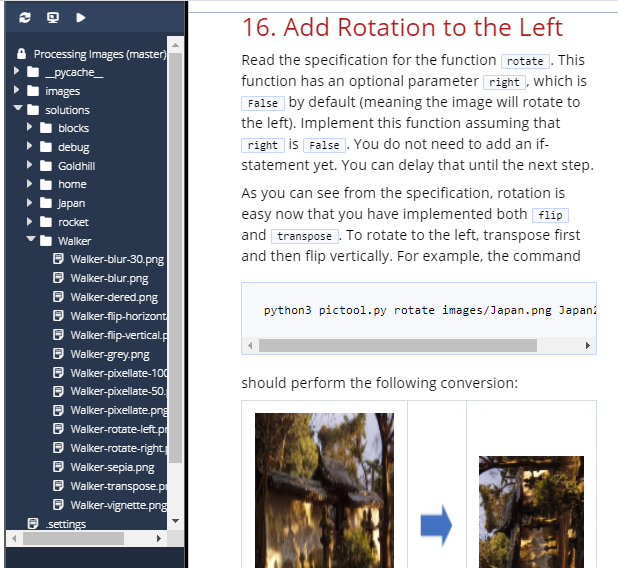Click the refresh file tree icon

(25, 18)
